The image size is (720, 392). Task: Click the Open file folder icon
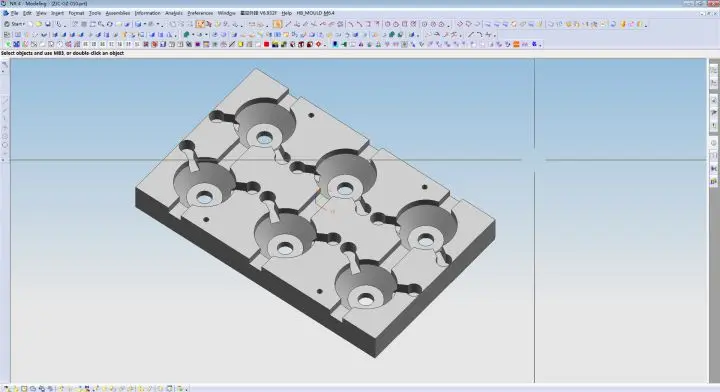pos(39,24)
